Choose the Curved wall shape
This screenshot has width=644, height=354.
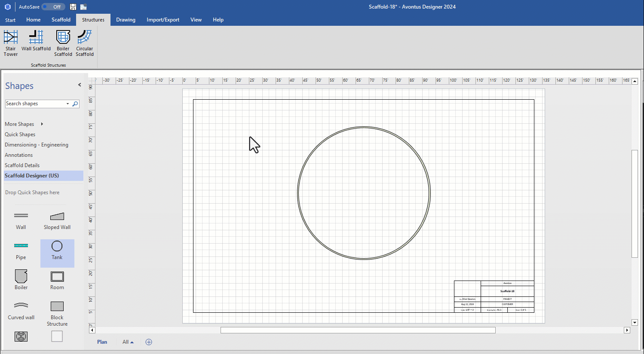(21, 306)
